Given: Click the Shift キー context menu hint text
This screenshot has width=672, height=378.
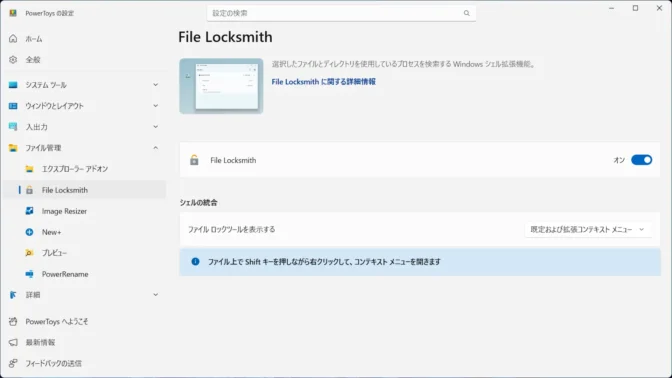Looking at the screenshot, I should [324, 261].
